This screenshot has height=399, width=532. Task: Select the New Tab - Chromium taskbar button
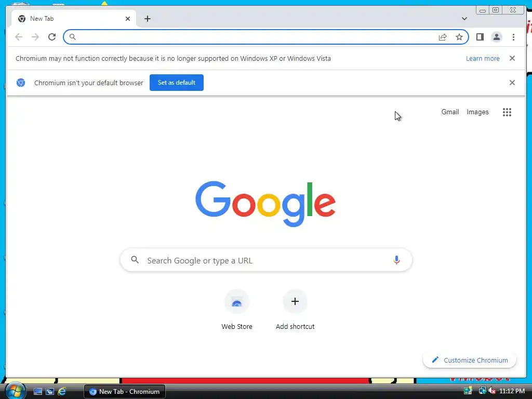pos(125,392)
